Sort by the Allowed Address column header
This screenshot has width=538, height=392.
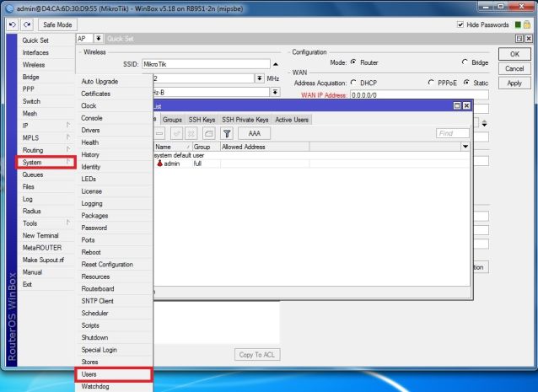[x=265, y=147]
